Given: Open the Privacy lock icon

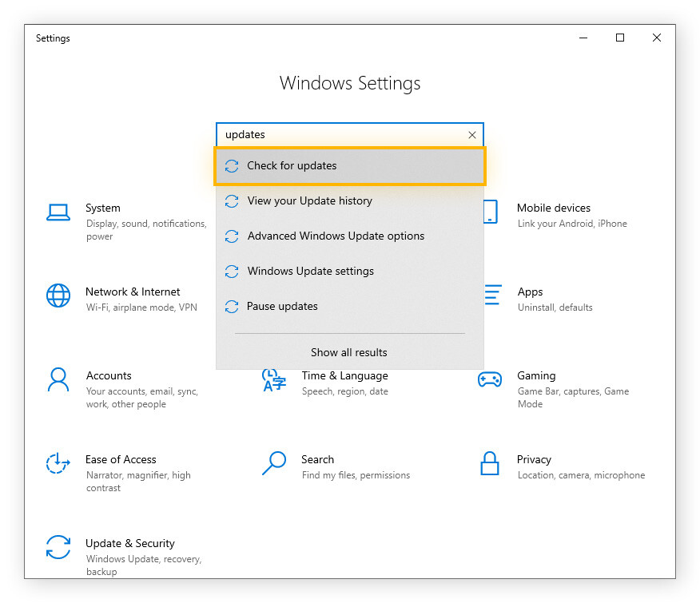Looking at the screenshot, I should [x=489, y=463].
